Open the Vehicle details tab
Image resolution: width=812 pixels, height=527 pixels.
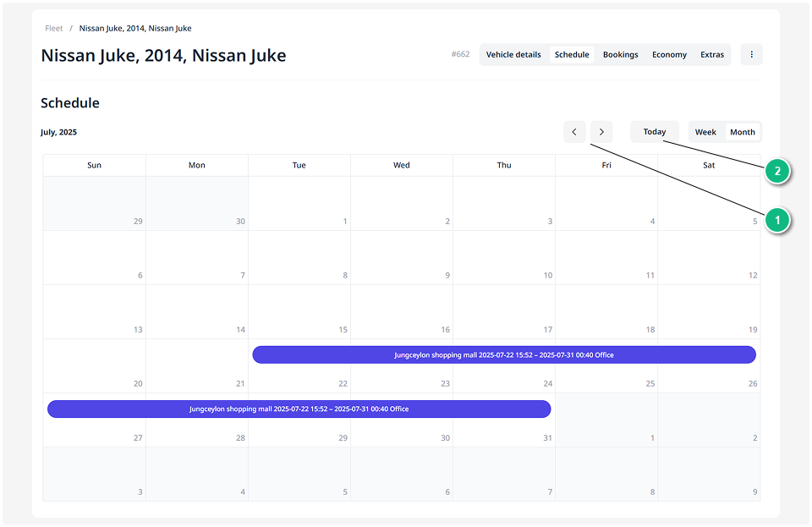pyautogui.click(x=513, y=55)
